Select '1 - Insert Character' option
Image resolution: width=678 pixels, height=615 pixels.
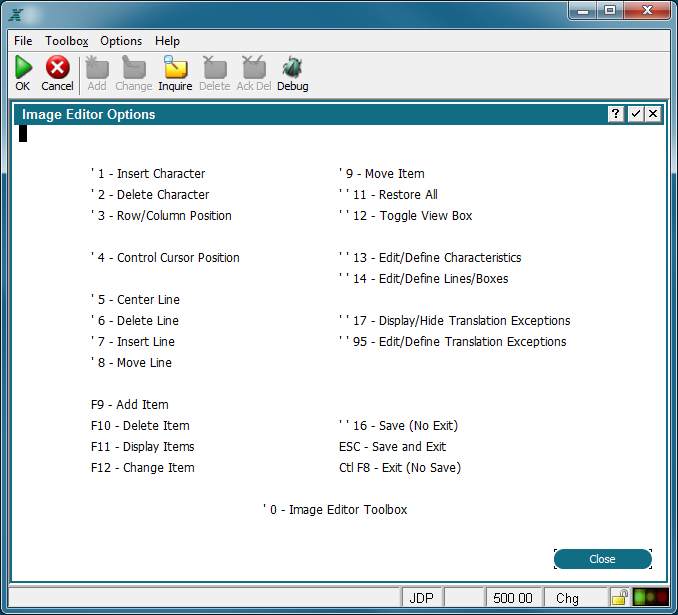point(148,173)
